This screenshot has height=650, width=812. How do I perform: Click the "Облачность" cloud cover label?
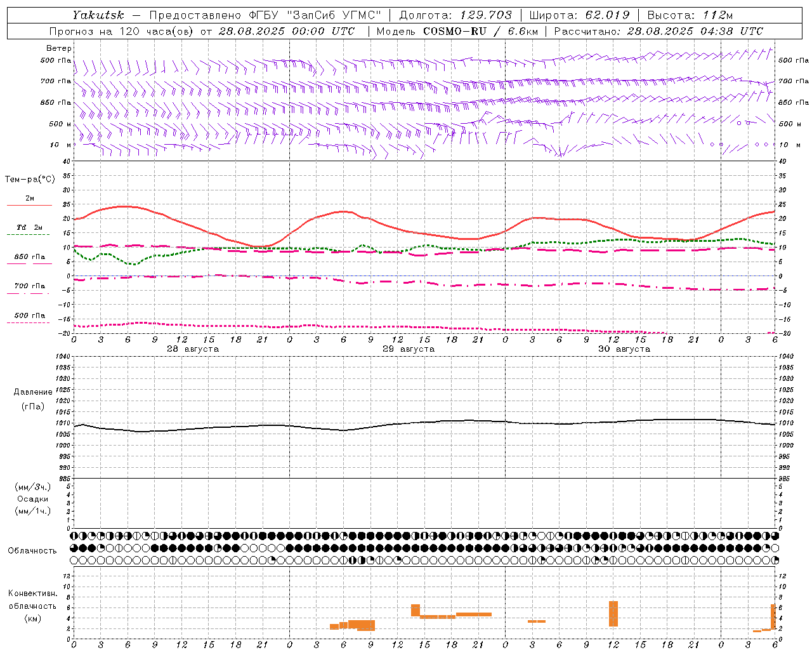click(32, 550)
